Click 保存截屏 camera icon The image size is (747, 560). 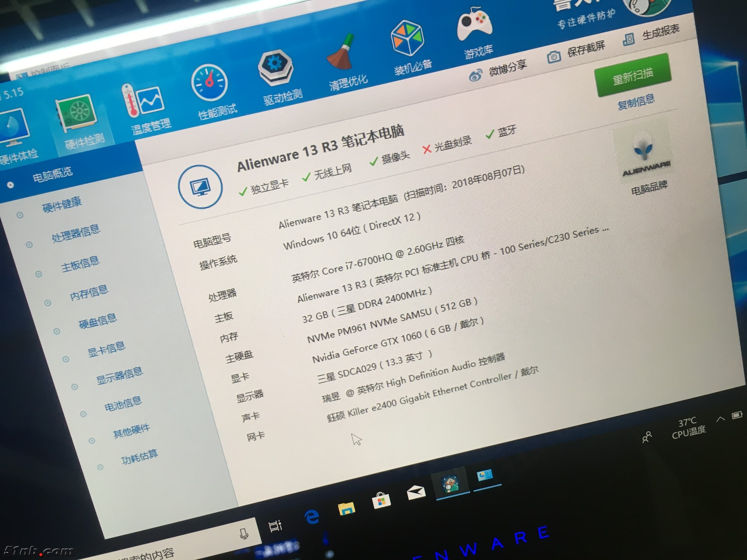[554, 57]
